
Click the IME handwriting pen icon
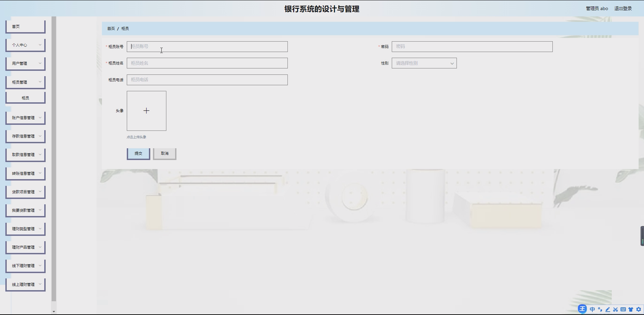608,309
